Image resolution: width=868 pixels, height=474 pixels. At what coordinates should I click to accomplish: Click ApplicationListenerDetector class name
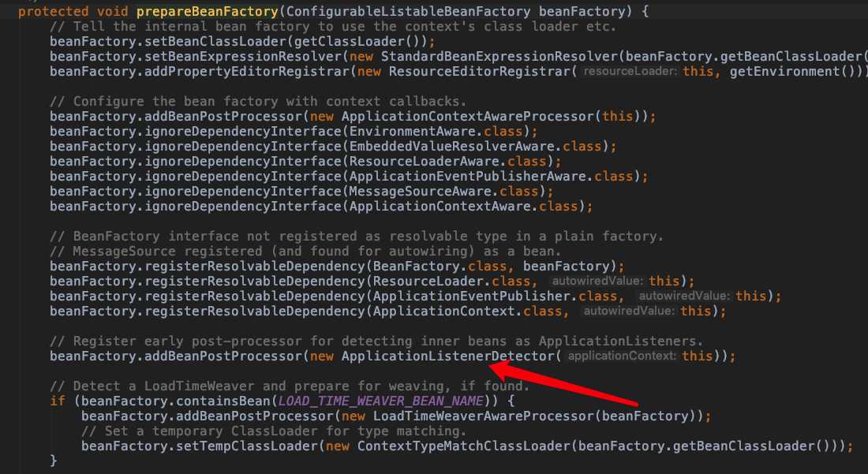click(x=447, y=356)
